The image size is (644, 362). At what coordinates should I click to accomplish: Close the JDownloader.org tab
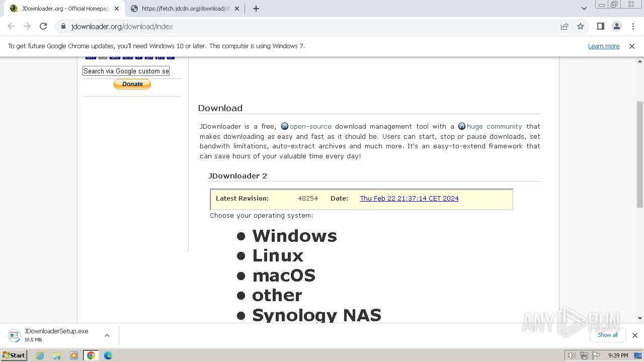[116, 9]
